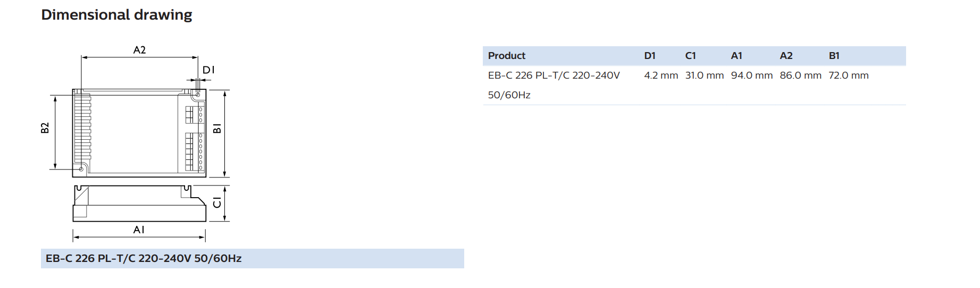
Task: Click the C1 label beside side view
Action: click(217, 202)
